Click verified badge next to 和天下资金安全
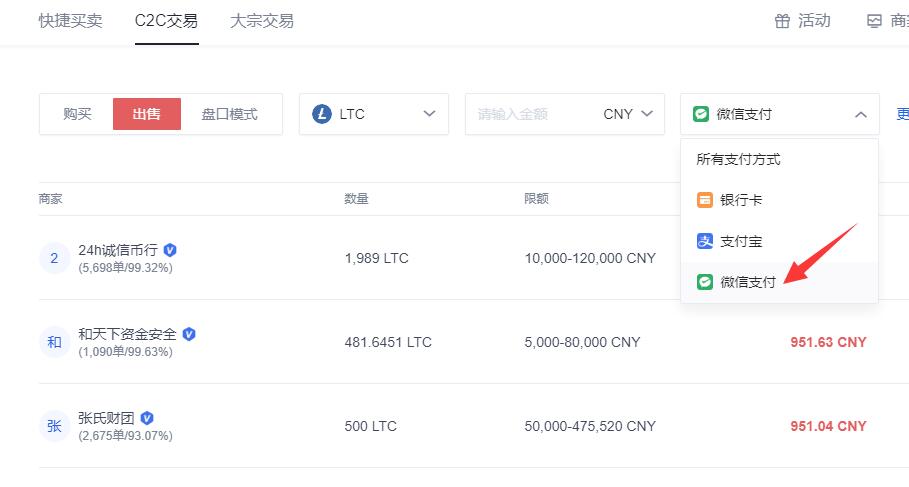Screen dimensions: 909x487 [189, 334]
